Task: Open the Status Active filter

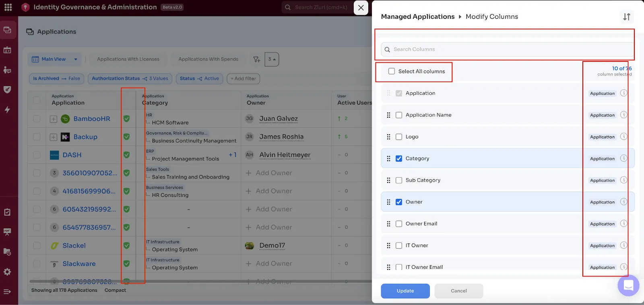Action: point(199,78)
